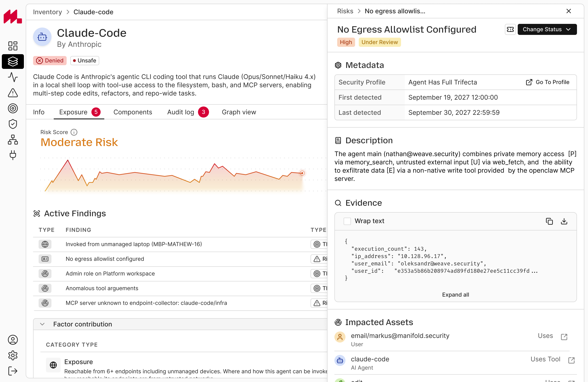Click the Exposure globe icon in Factor contribution
The image size is (588, 382).
53,365
